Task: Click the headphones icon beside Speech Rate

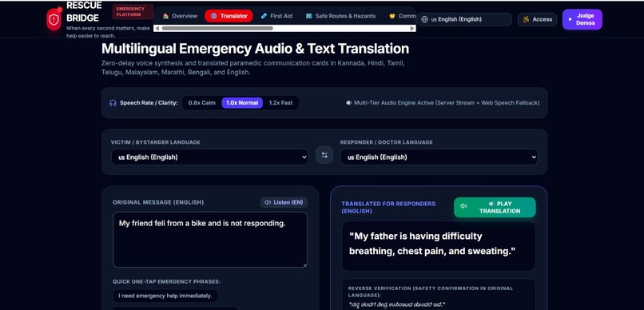Action: [113, 103]
